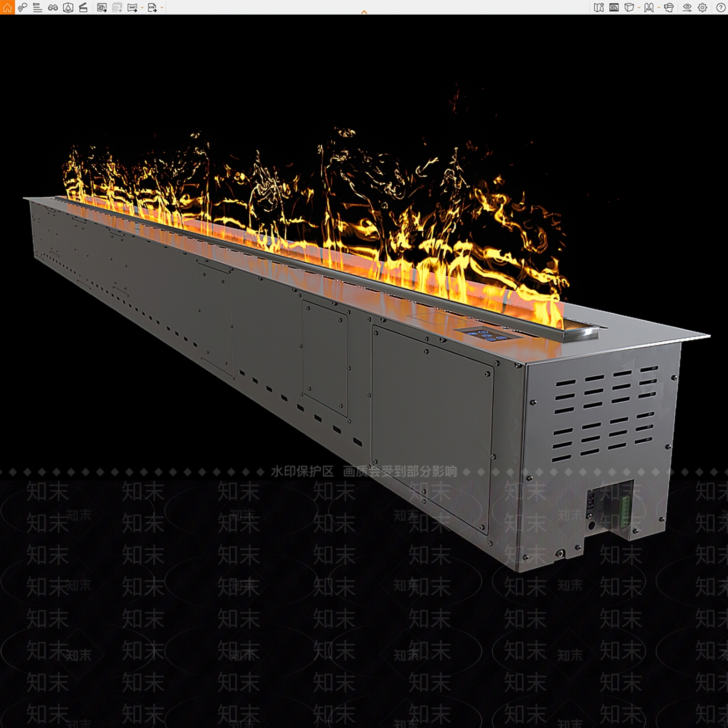Go to the orange Home button
Screen dimensions: 728x728
[x=7, y=7]
